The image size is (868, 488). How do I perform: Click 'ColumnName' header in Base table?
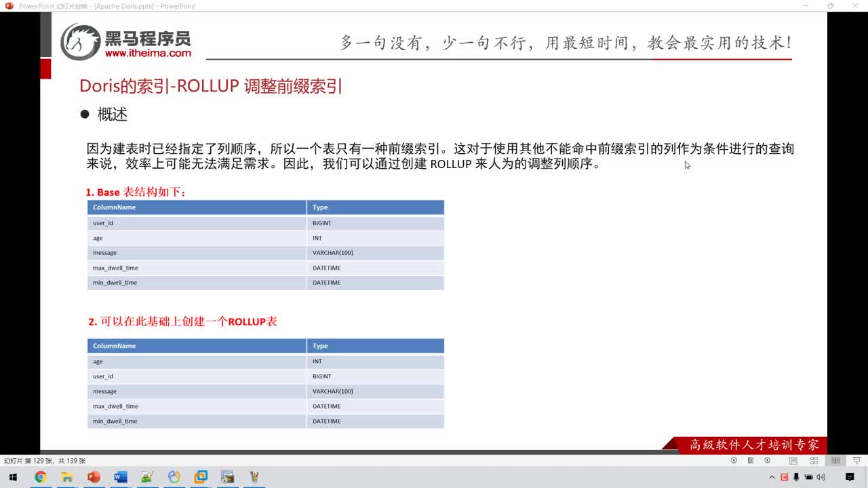pos(197,207)
